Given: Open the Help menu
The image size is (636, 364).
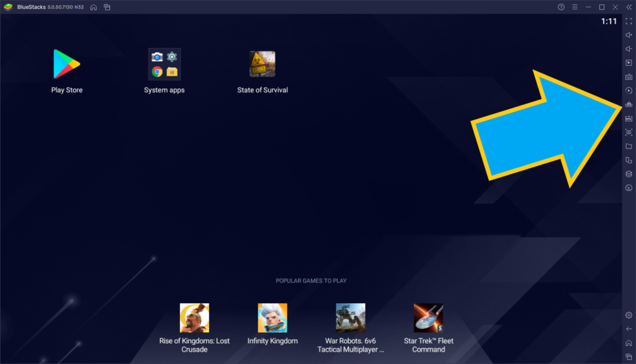Looking at the screenshot, I should [561, 7].
